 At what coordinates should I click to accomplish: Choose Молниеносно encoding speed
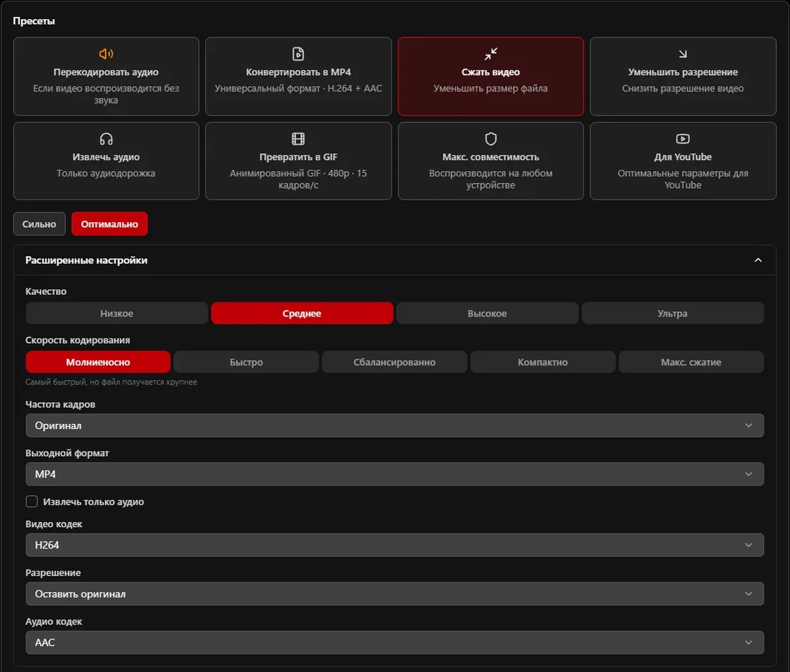(98, 362)
